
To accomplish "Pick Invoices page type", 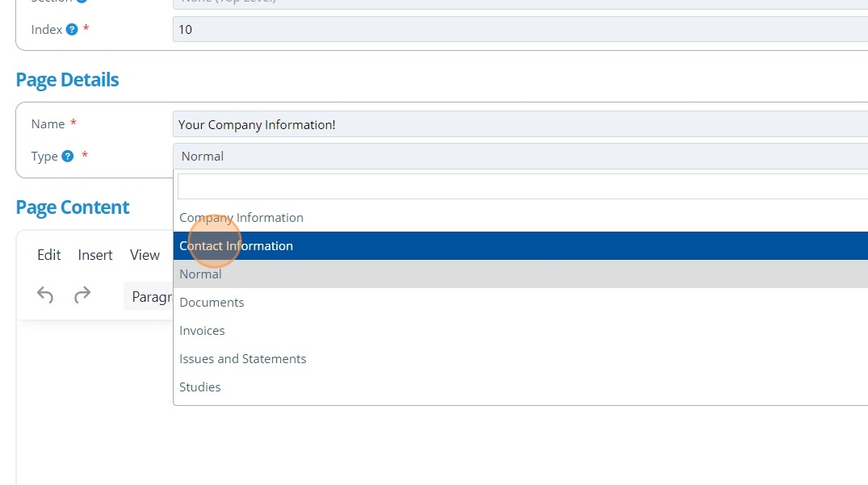I will pyautogui.click(x=520, y=330).
